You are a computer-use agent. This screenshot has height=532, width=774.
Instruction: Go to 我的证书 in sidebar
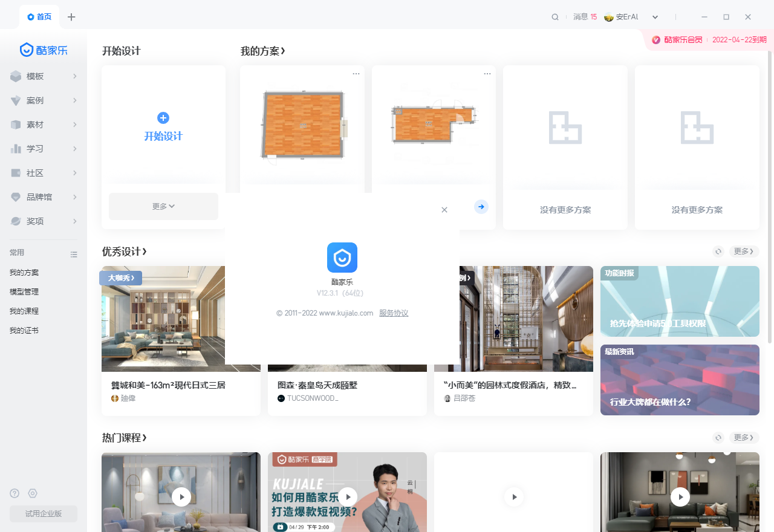click(24, 330)
